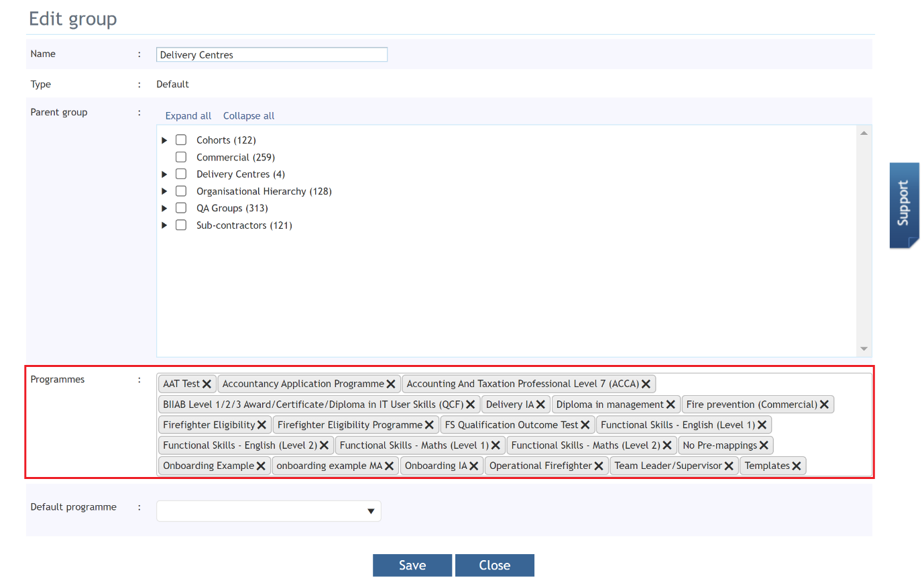Image resolution: width=924 pixels, height=585 pixels.
Task: Click the parent group scrollbar up arrow
Action: (864, 134)
